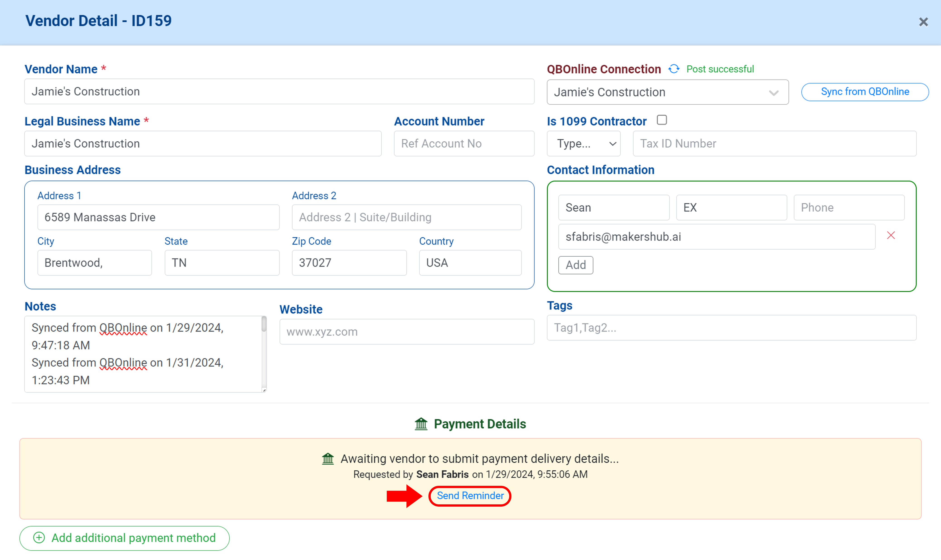Click the Website field
Image resolution: width=941 pixels, height=560 pixels.
tap(406, 332)
